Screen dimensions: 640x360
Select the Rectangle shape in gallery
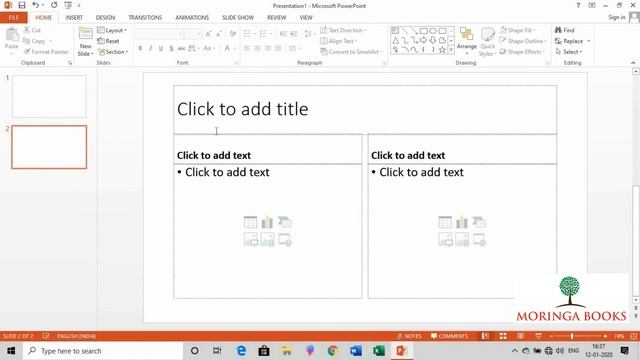click(x=423, y=31)
